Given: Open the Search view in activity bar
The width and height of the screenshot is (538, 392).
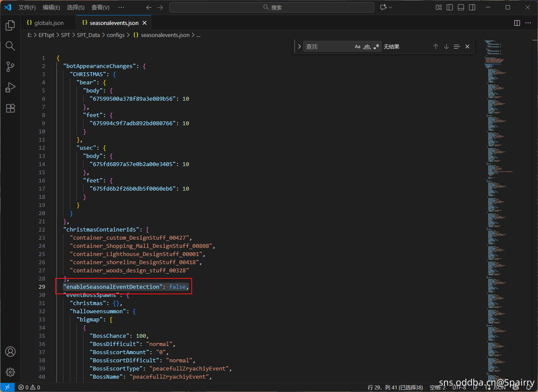Looking at the screenshot, I should pos(10,46).
